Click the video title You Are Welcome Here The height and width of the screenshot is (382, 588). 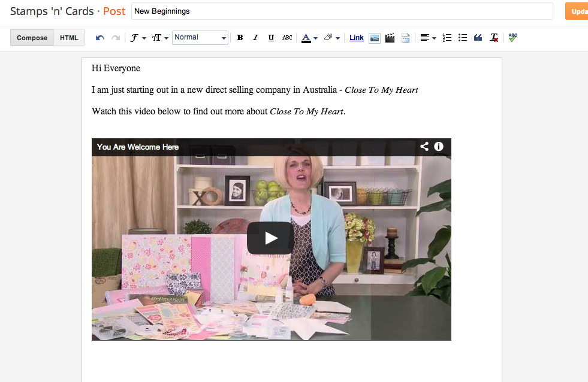pos(138,147)
